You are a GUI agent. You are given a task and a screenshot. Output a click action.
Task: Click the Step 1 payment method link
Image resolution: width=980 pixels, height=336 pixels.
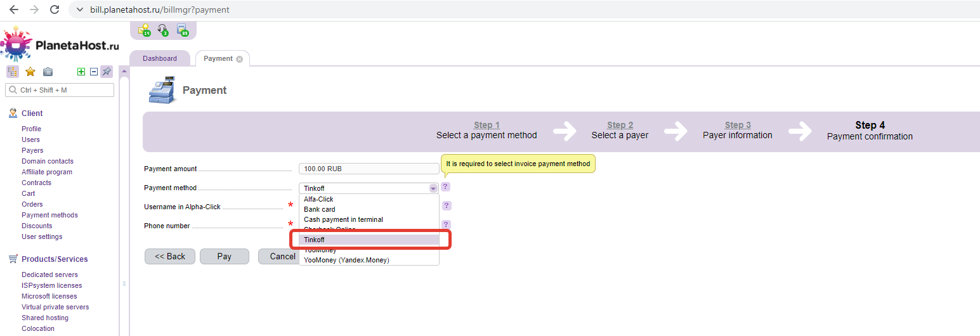pyautogui.click(x=487, y=125)
